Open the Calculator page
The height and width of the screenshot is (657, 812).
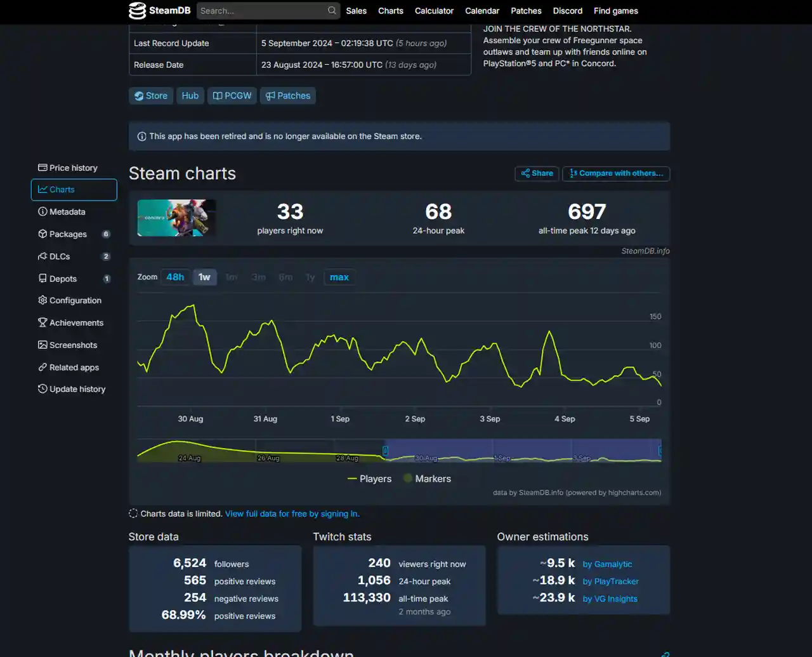pos(434,11)
